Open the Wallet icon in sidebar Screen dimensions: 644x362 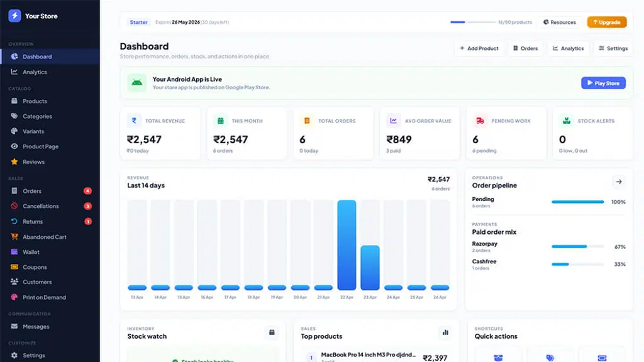coord(14,252)
